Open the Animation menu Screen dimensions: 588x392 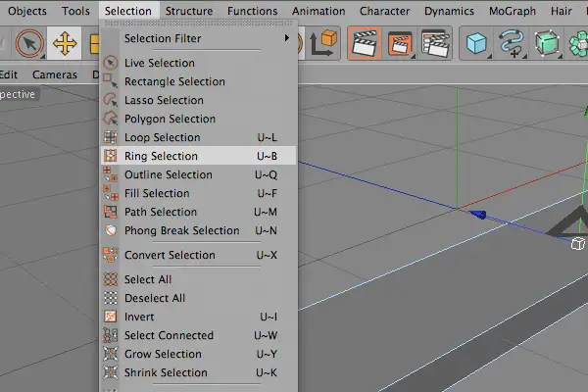[318, 11]
